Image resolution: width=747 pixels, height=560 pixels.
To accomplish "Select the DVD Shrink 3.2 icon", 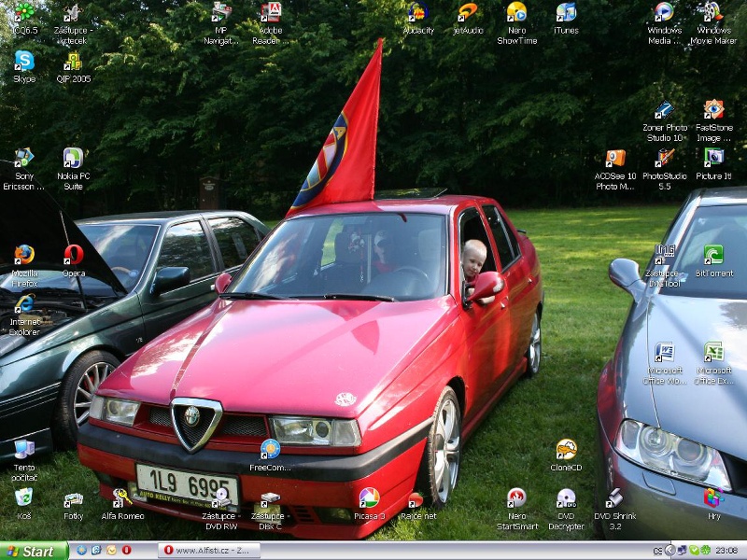I will pyautogui.click(x=614, y=499).
